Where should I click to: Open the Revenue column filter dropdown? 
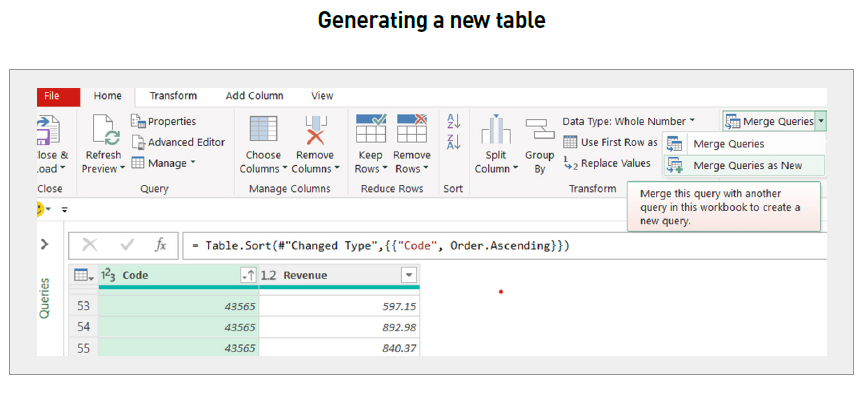pos(409,275)
